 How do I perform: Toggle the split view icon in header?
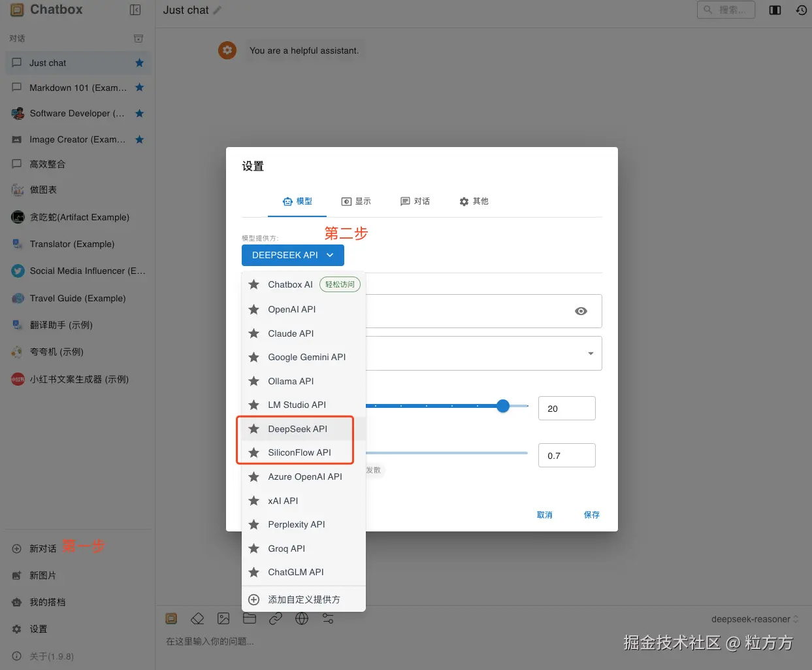[775, 10]
